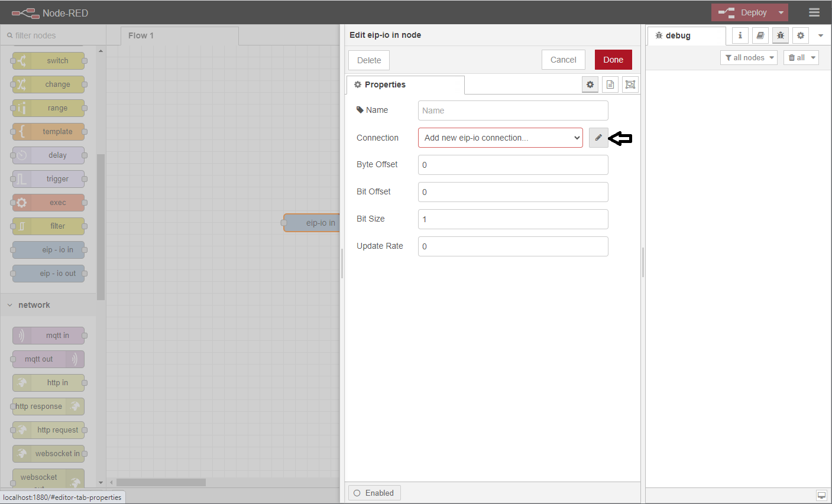Click the Delete button
This screenshot has width=832, height=504.
coord(369,60)
